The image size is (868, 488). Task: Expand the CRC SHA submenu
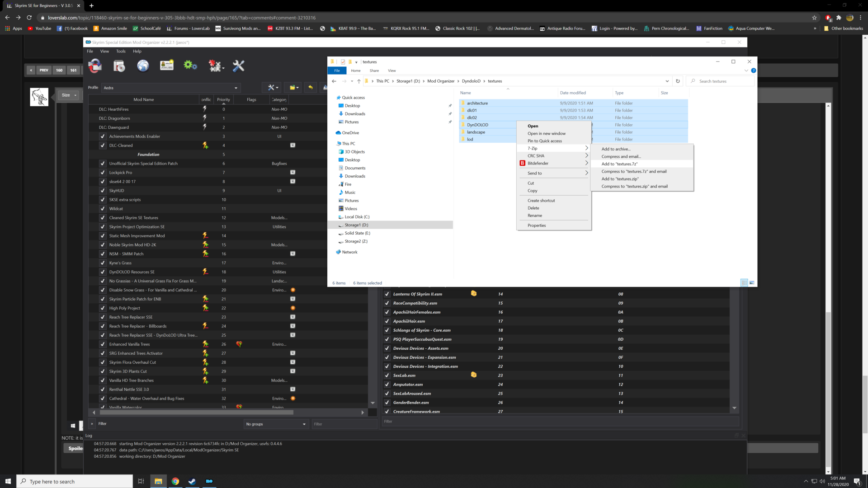tap(554, 156)
